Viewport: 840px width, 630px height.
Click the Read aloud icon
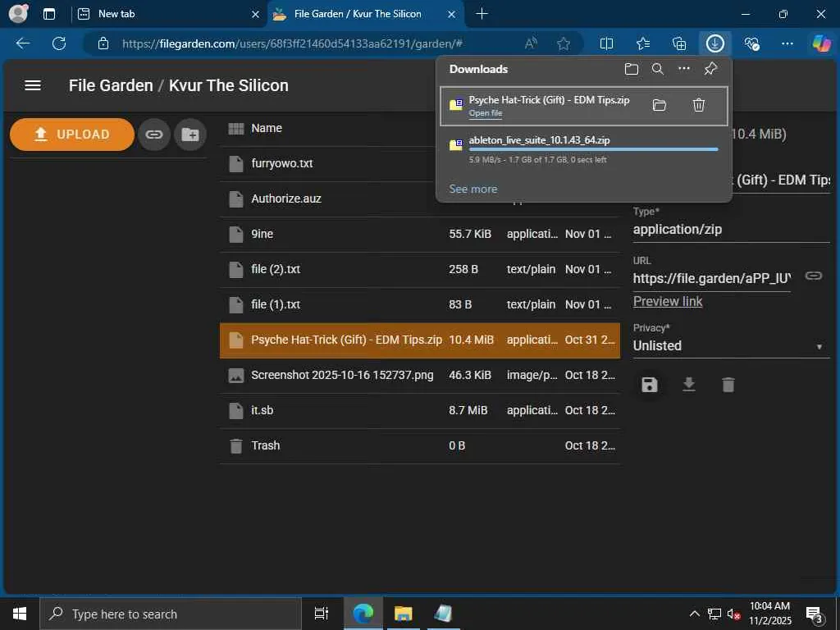tap(531, 43)
